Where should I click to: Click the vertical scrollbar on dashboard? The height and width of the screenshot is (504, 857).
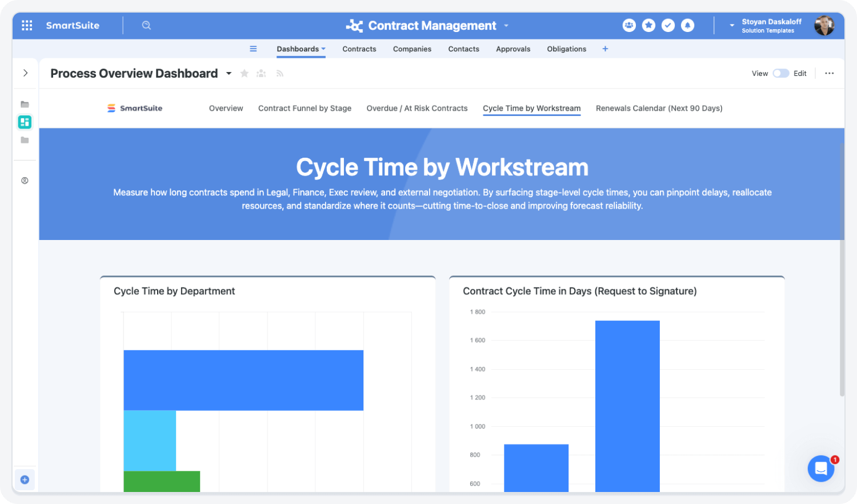pos(842,269)
